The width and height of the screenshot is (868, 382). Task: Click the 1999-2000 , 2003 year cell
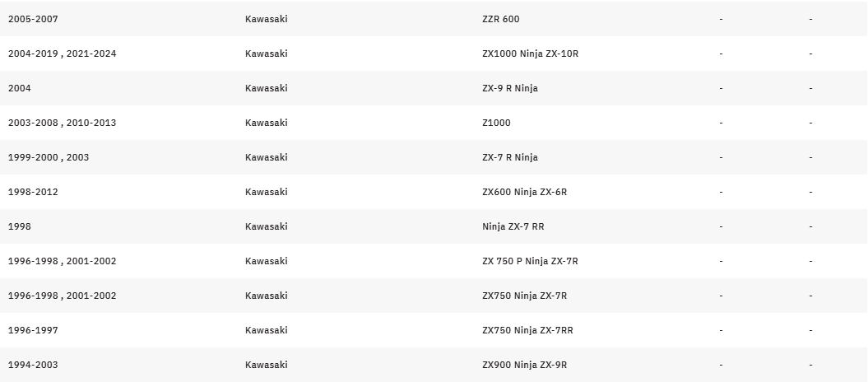click(x=49, y=157)
